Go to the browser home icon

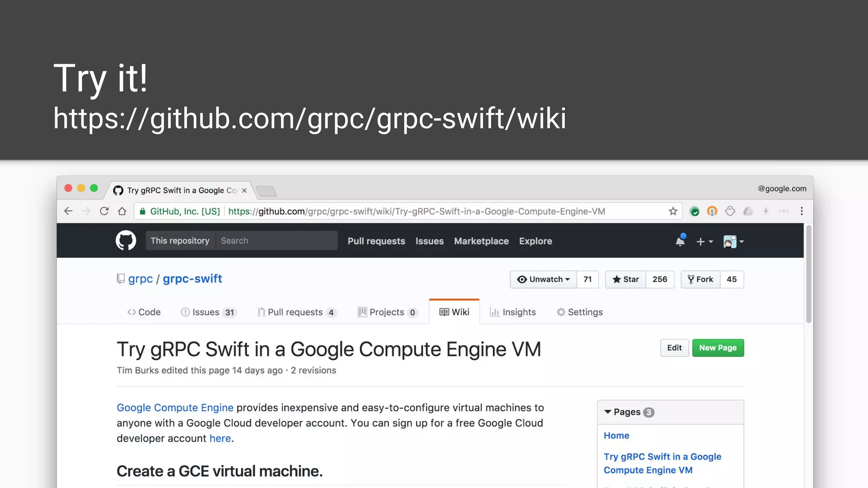pos(122,211)
